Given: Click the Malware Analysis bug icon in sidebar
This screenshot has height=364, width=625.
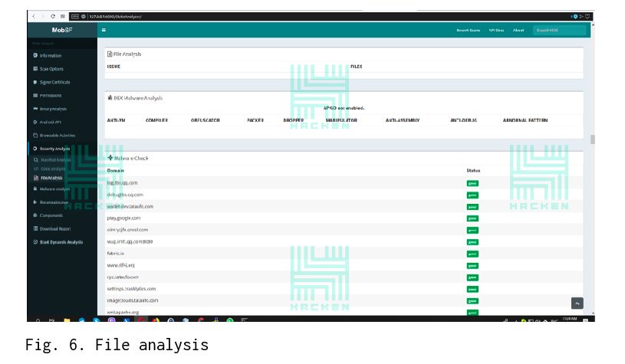Looking at the screenshot, I should coord(35,189).
